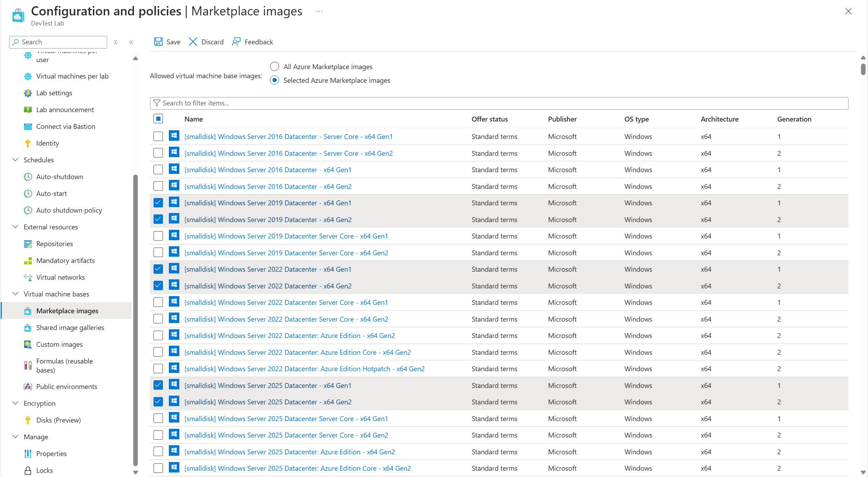Click search filter input field
The image size is (868, 477).
pos(499,102)
